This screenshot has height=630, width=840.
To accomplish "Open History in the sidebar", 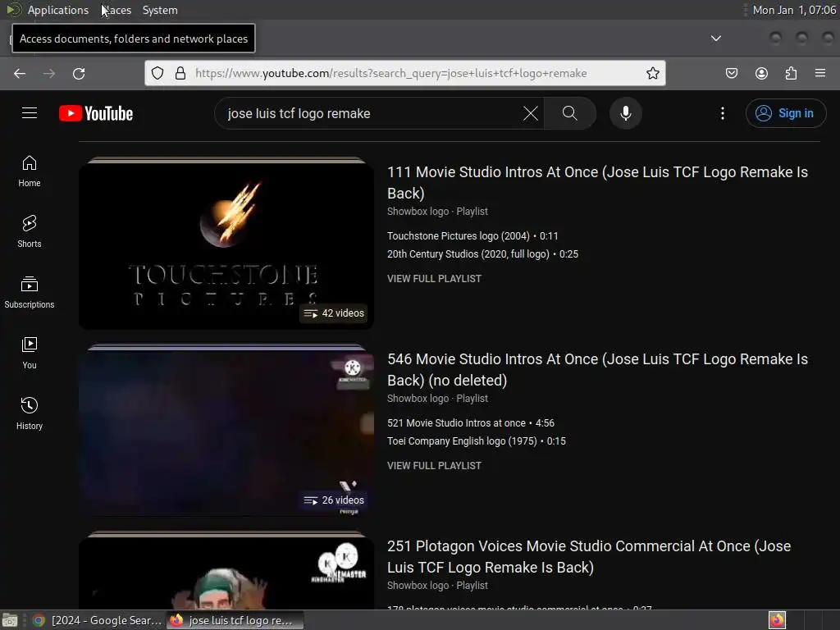I will click(30, 414).
